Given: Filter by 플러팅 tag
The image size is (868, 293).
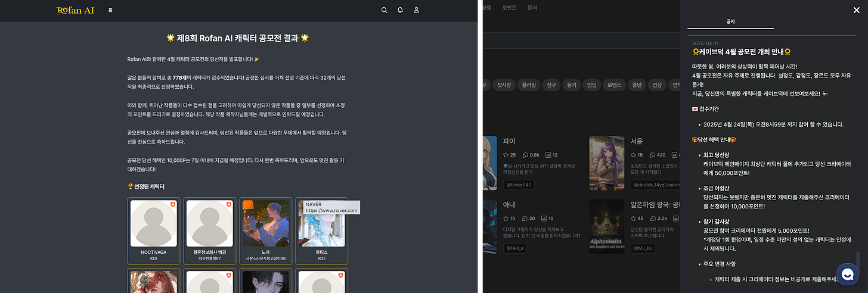Looking at the screenshot, I should [528, 85].
